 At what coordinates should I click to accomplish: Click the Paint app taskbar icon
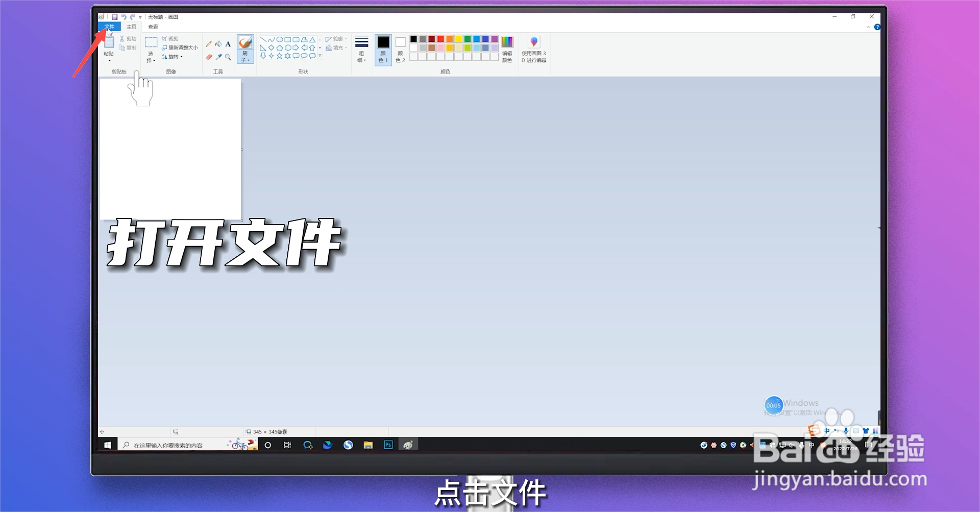point(408,445)
